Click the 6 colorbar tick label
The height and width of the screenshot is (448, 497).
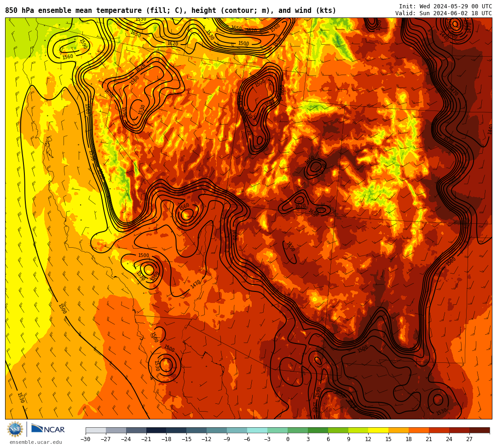click(x=328, y=439)
